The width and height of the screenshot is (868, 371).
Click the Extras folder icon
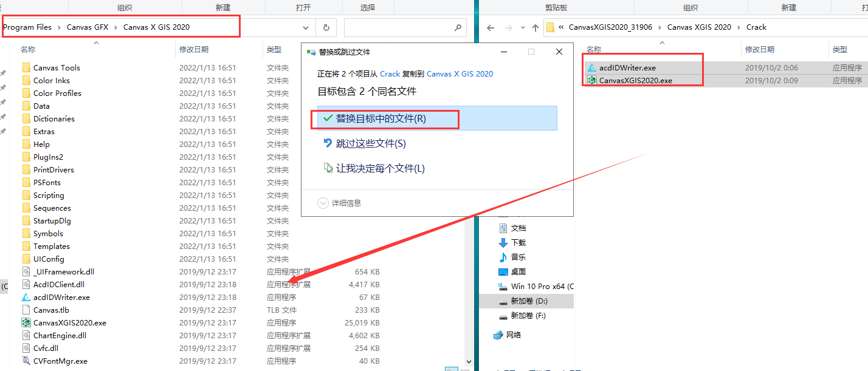(x=26, y=131)
